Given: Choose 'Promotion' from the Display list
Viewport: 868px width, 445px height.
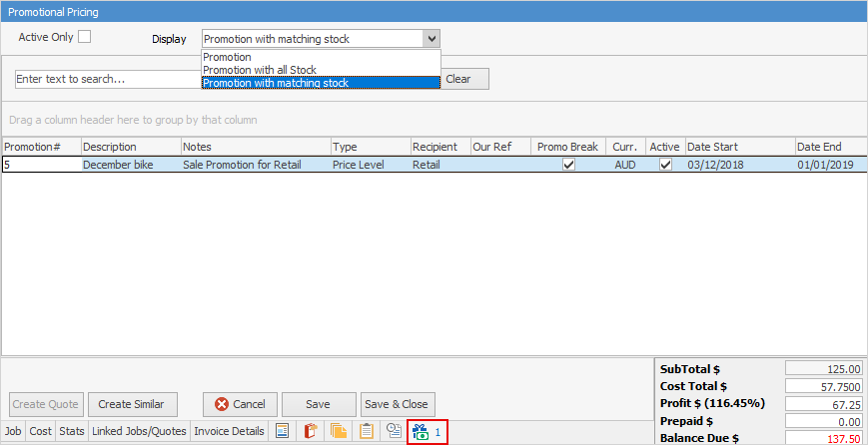Looking at the screenshot, I should click(321, 57).
